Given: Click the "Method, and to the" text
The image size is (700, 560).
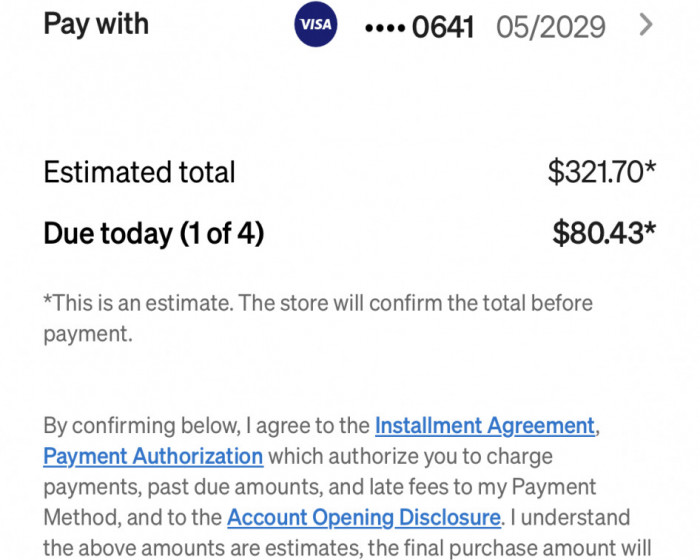Looking at the screenshot, I should (133, 518).
